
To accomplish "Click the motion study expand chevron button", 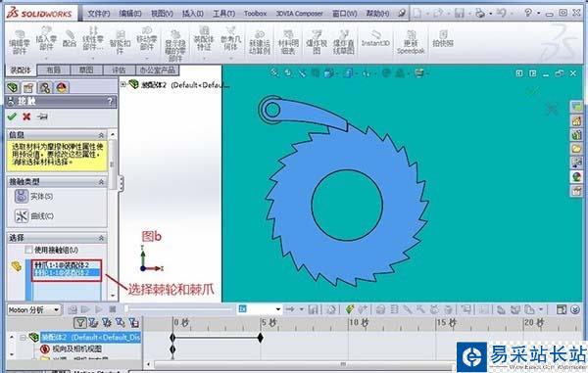I will point(575,309).
